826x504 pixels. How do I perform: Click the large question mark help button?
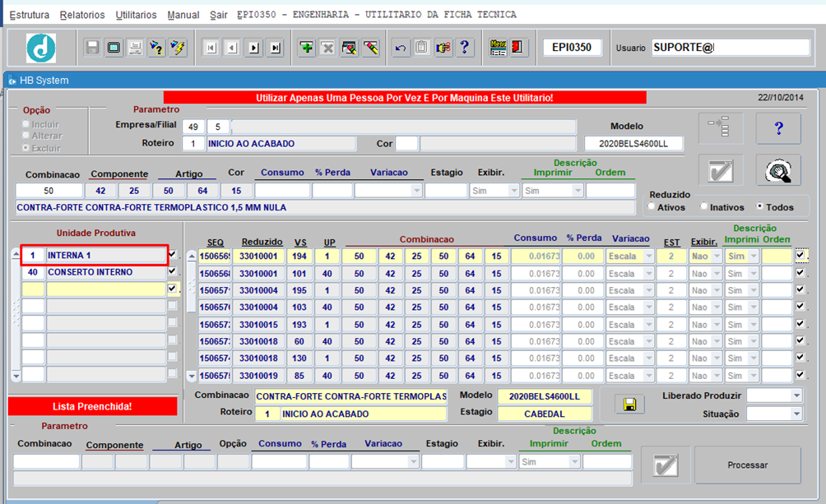[778, 128]
